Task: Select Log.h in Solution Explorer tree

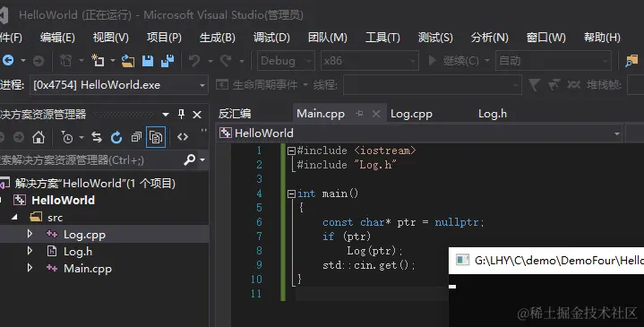Action: (x=78, y=252)
